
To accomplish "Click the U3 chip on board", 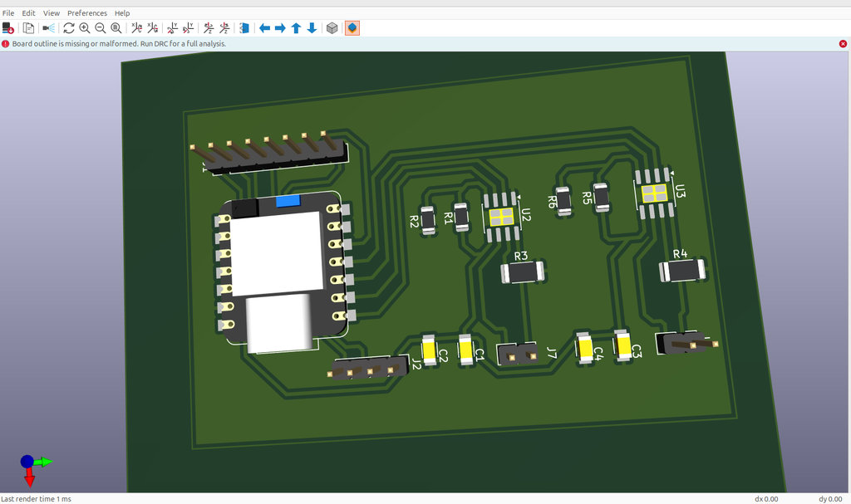I will click(x=655, y=193).
